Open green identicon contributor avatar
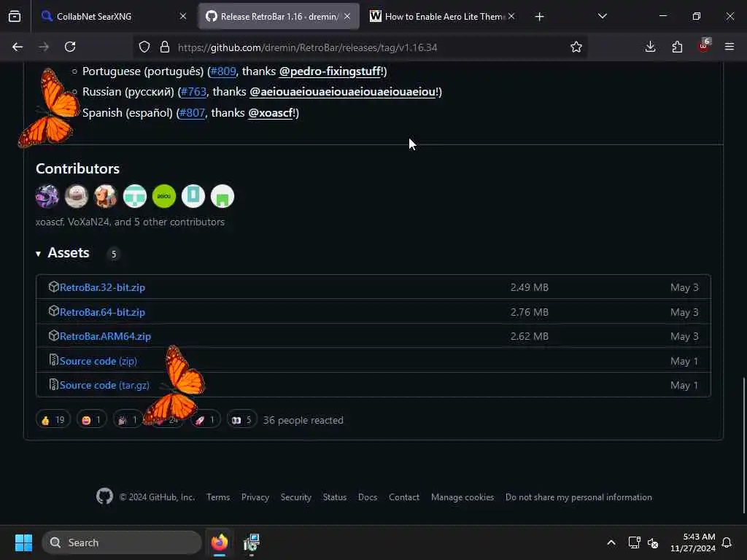Viewport: 747px width, 560px height. 222,196
